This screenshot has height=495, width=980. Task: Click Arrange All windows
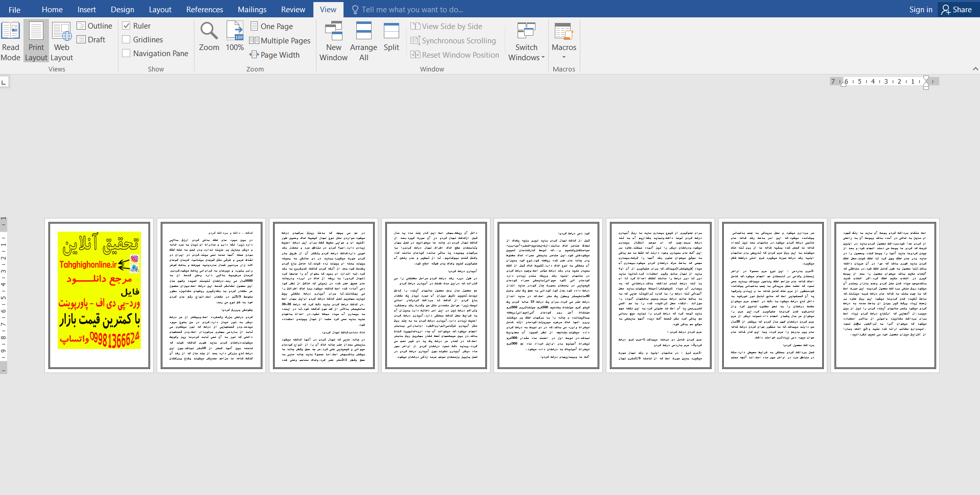pos(363,42)
